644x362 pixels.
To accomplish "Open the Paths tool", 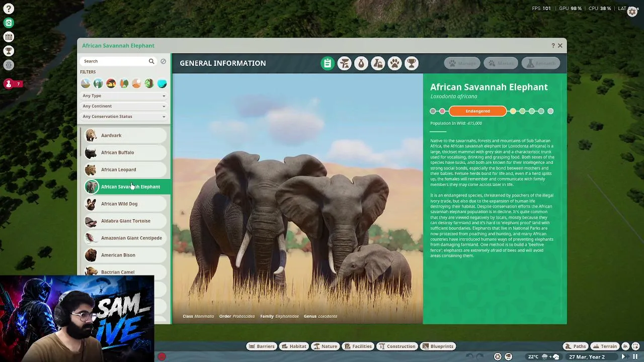I will coord(576,346).
